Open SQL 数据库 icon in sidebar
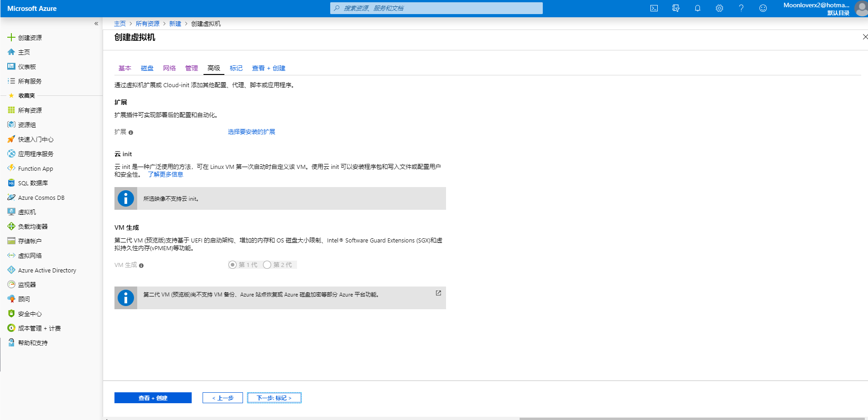Image resolution: width=868 pixels, height=420 pixels. (11, 183)
